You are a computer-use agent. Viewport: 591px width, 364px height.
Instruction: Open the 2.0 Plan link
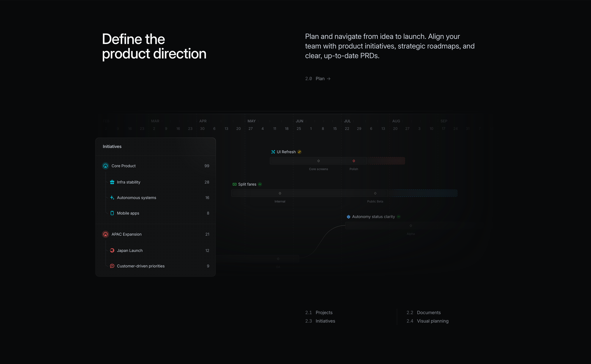pos(318,79)
